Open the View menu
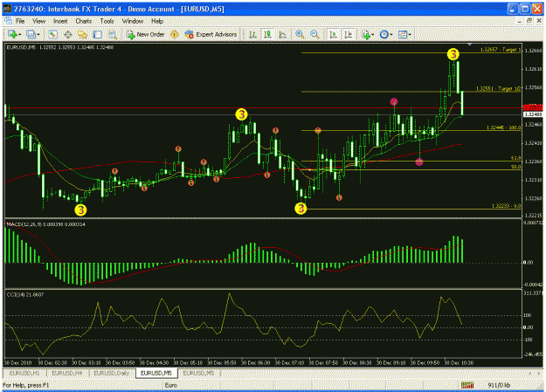The height and width of the screenshot is (392, 546). click(x=39, y=21)
